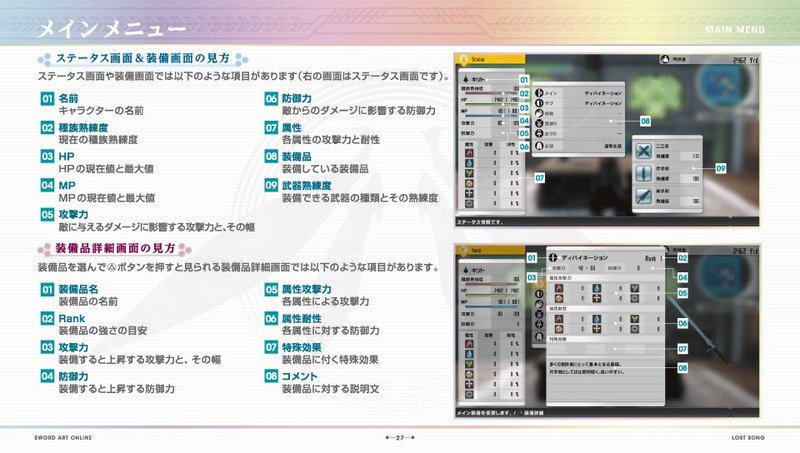
Task: Click the item description comment in detail panel
Action: tap(587, 368)
